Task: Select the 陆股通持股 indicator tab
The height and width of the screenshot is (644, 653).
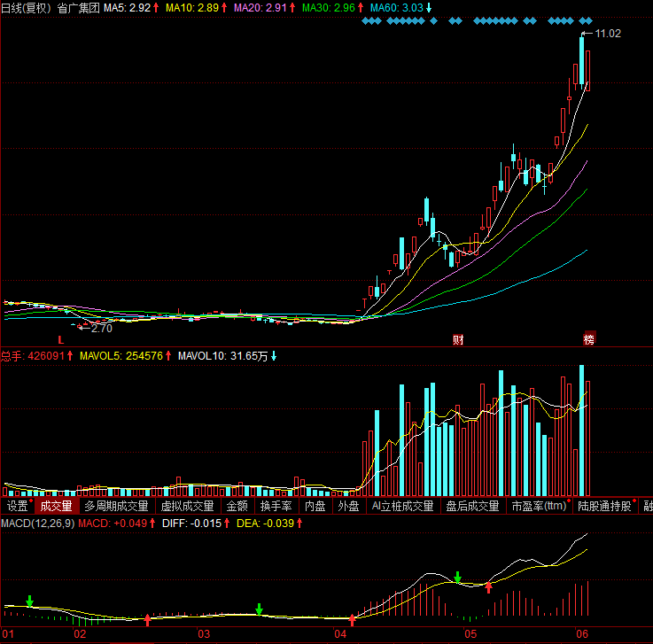Action: [604, 506]
